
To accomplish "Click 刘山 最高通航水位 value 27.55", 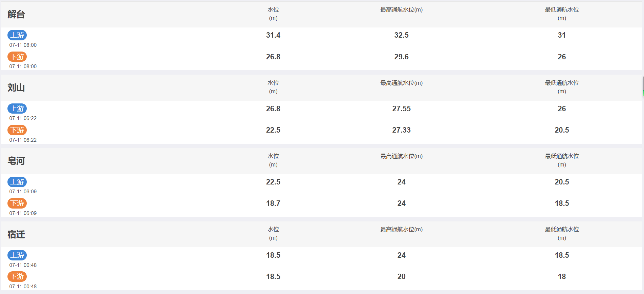I will click(401, 109).
